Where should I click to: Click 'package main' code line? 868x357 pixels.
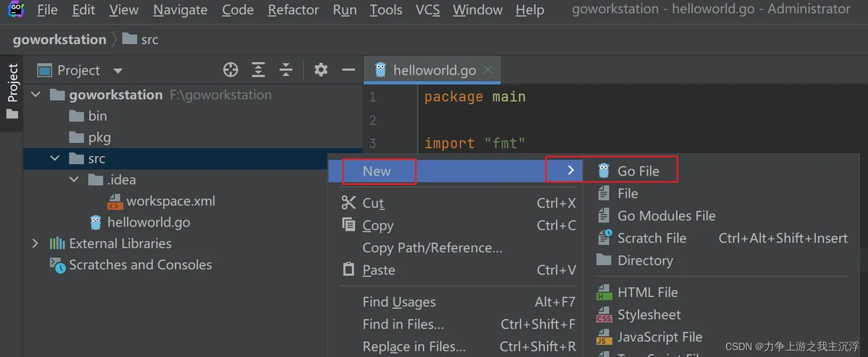475,97
